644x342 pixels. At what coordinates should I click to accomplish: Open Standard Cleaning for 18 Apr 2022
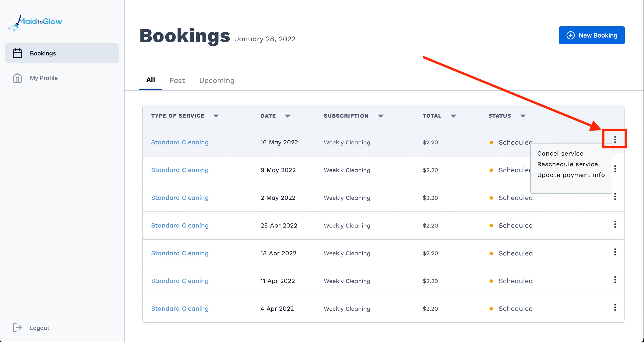180,253
